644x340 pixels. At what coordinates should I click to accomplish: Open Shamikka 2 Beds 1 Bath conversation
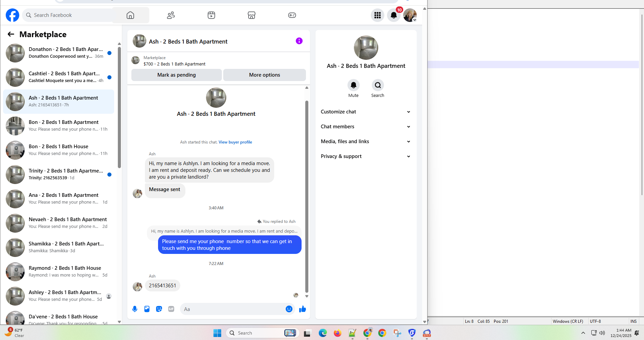point(59,247)
